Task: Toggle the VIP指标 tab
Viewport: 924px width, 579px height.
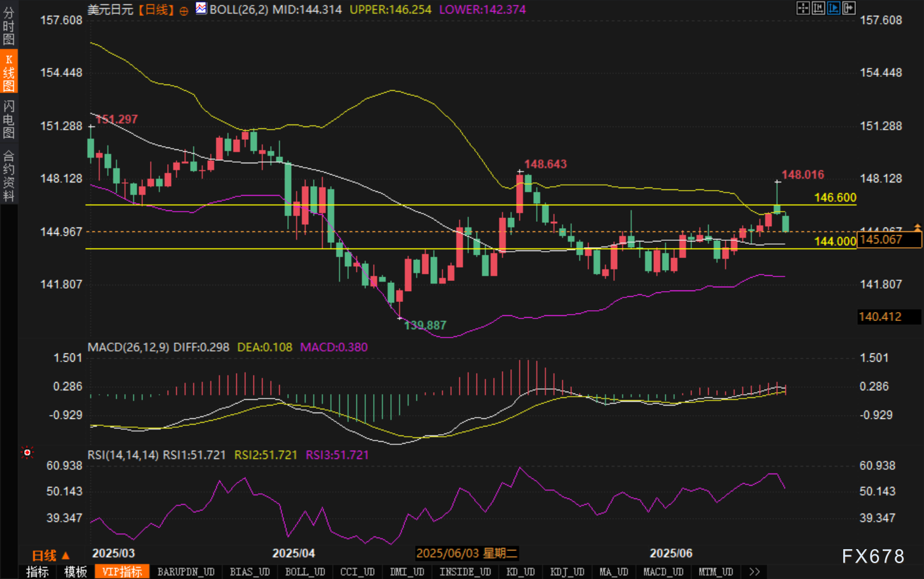Action: point(122,572)
